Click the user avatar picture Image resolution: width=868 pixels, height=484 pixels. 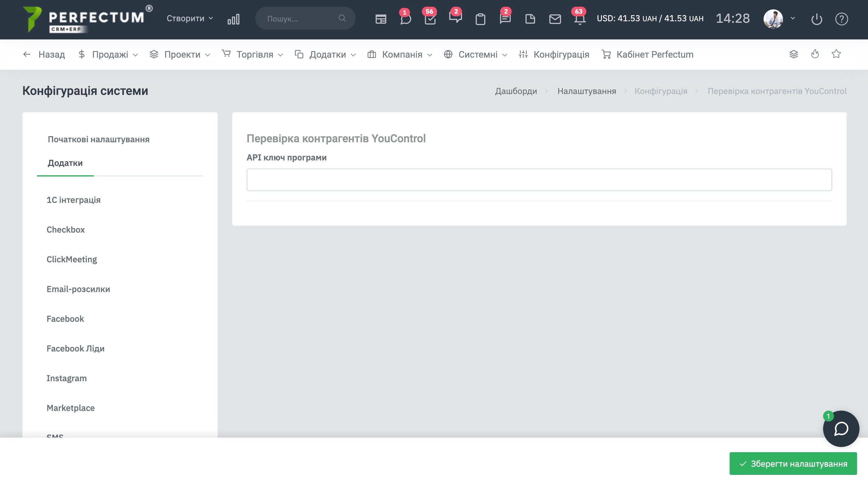point(773,19)
